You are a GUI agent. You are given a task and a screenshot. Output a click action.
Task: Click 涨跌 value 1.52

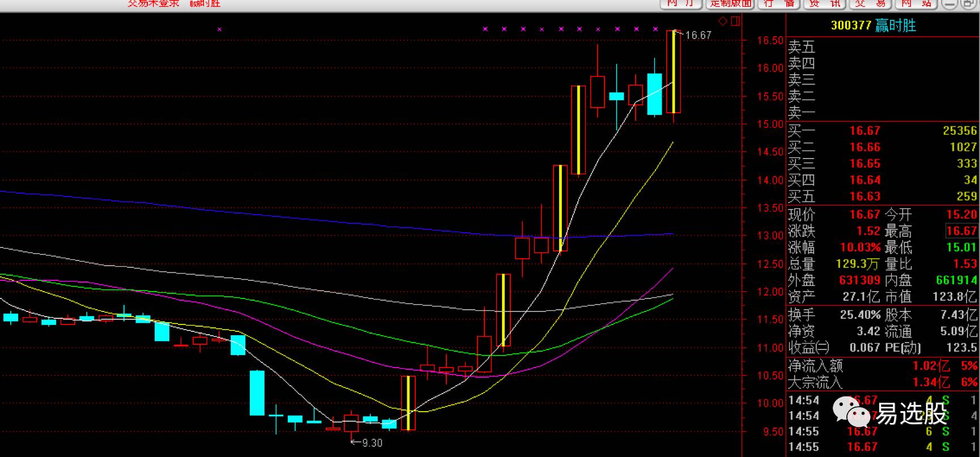(x=868, y=231)
